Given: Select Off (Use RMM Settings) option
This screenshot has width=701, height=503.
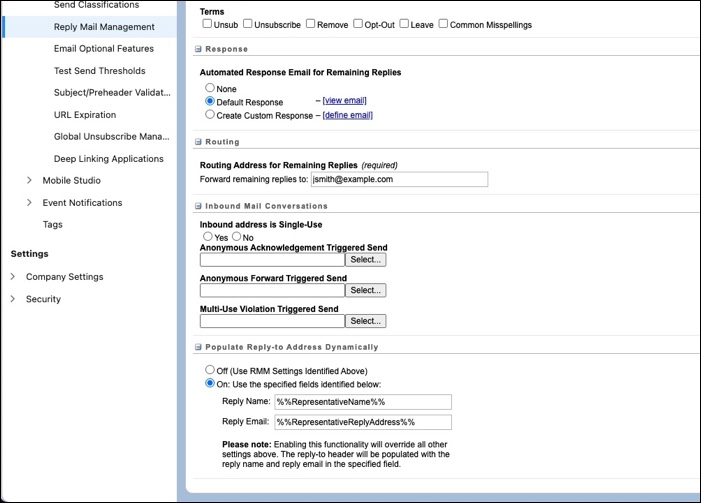Looking at the screenshot, I should tap(210, 370).
